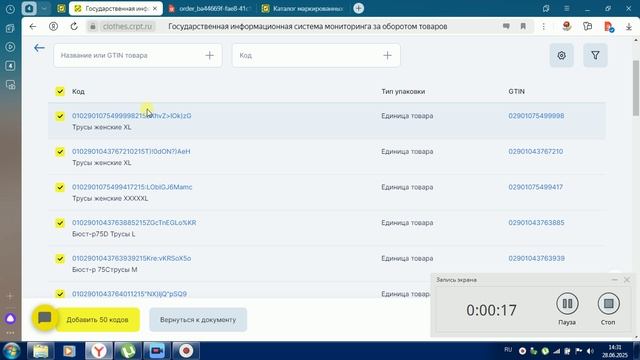640x360 pixels.
Task: Click the blue back arrow on the page
Action: click(39, 48)
